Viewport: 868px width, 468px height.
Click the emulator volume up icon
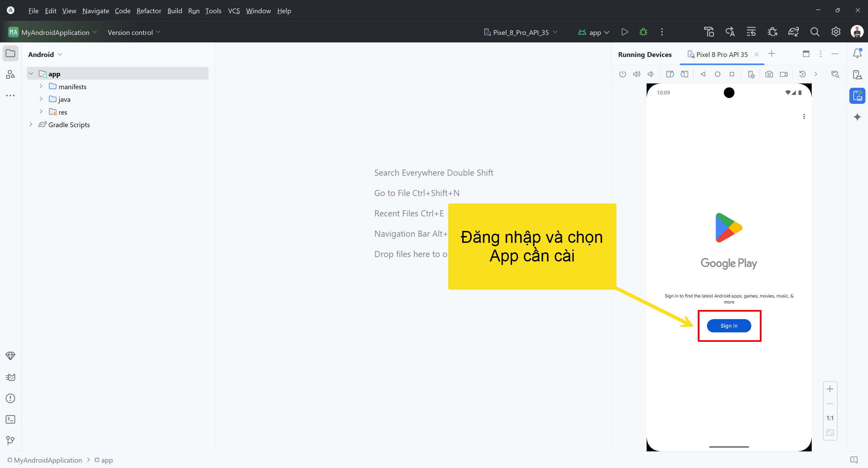(x=637, y=74)
